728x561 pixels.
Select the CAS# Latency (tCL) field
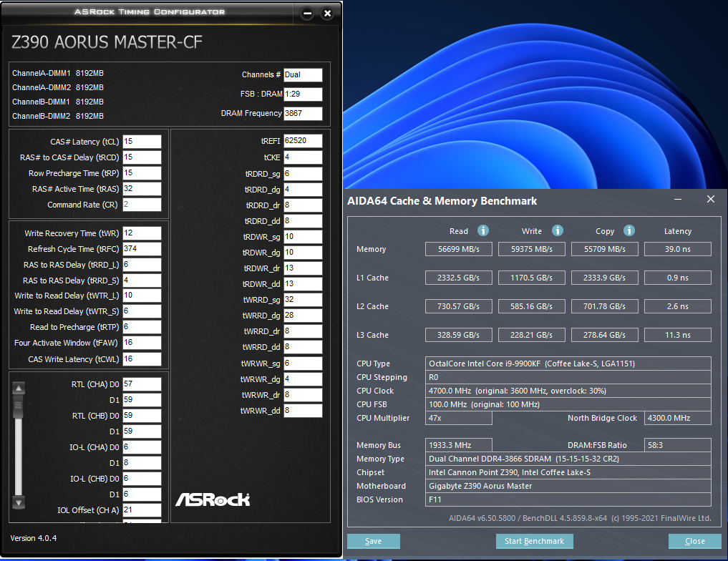coord(142,142)
